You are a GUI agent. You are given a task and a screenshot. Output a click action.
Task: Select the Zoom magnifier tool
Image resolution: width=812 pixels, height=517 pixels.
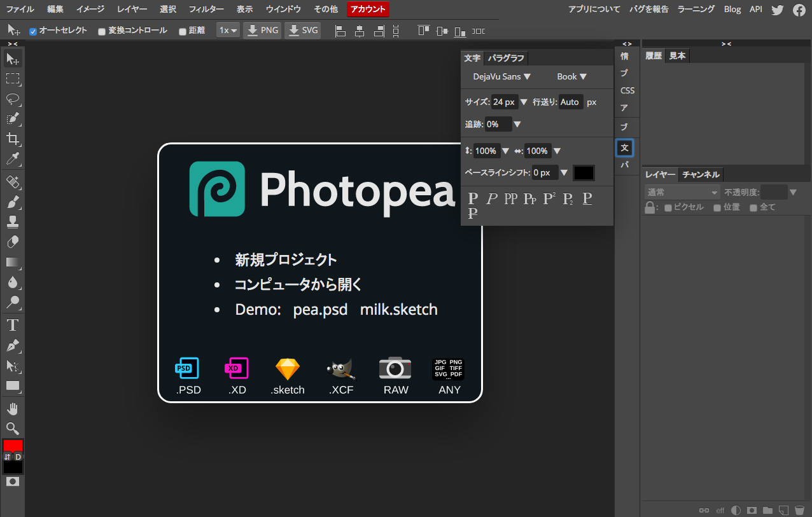tap(12, 428)
